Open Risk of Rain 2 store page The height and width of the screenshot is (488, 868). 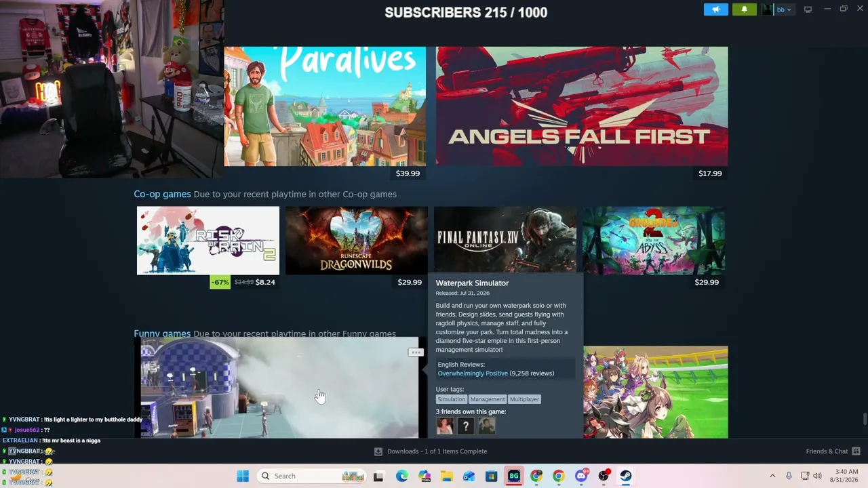pyautogui.click(x=208, y=241)
